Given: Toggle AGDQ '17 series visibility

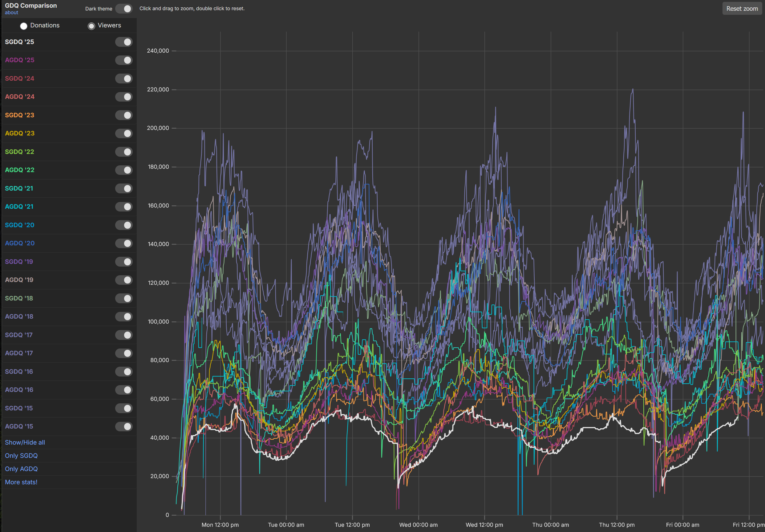Looking at the screenshot, I should click(123, 353).
